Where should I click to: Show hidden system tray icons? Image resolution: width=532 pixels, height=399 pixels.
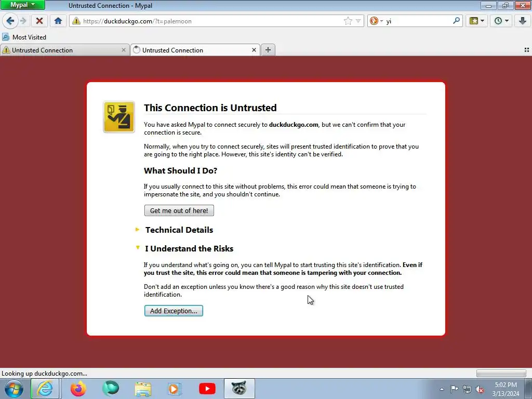click(x=442, y=389)
